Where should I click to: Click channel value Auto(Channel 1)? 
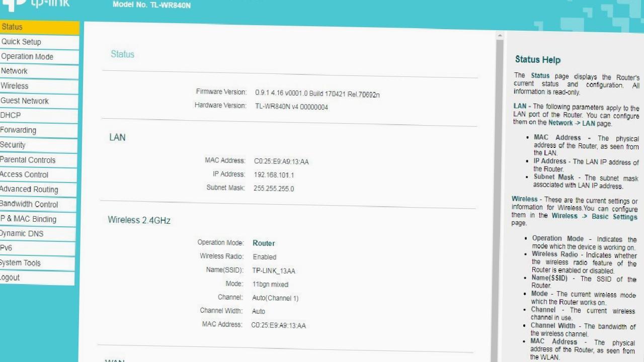coord(275,298)
